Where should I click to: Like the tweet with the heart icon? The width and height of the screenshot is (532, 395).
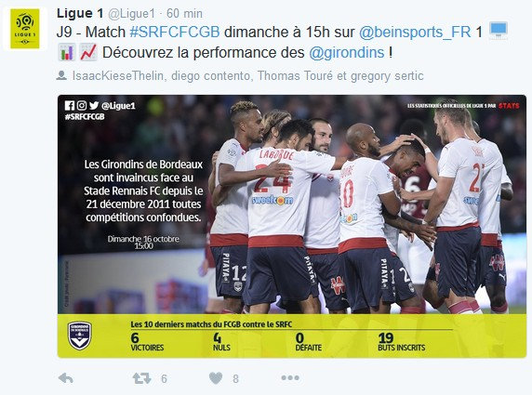pos(216,378)
